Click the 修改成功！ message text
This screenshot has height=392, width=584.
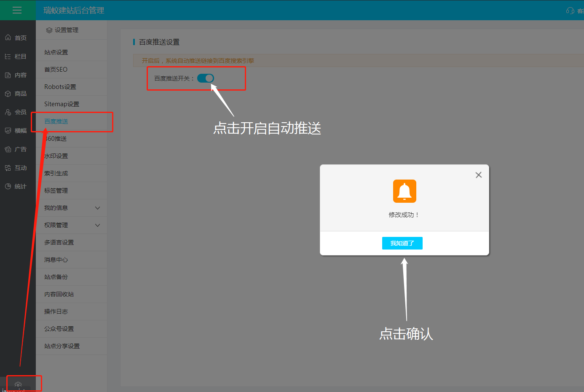coord(404,215)
